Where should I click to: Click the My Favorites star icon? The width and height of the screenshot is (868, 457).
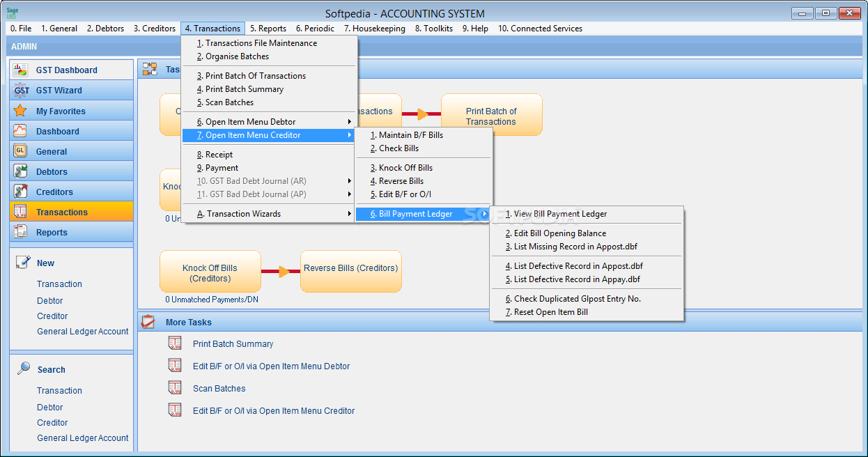click(20, 111)
